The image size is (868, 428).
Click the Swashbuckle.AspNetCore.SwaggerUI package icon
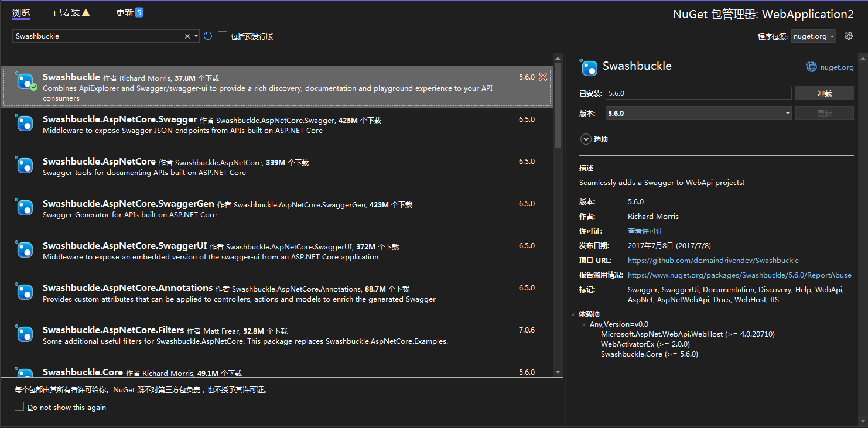click(25, 249)
